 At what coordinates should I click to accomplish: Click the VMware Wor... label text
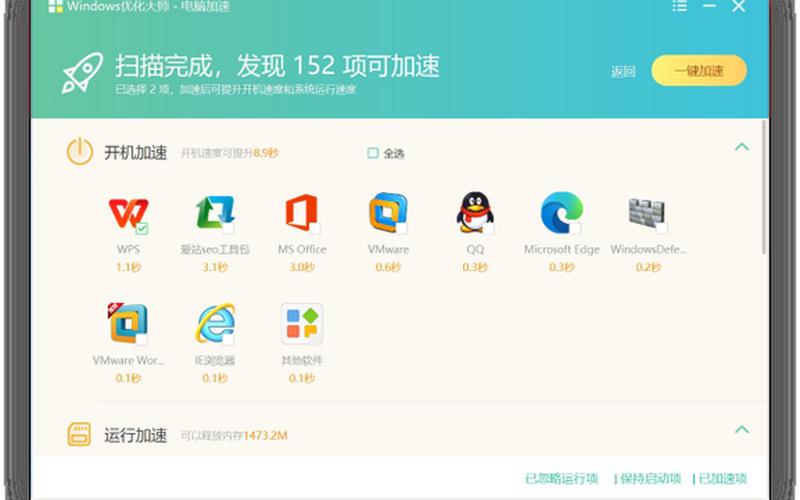(128, 360)
